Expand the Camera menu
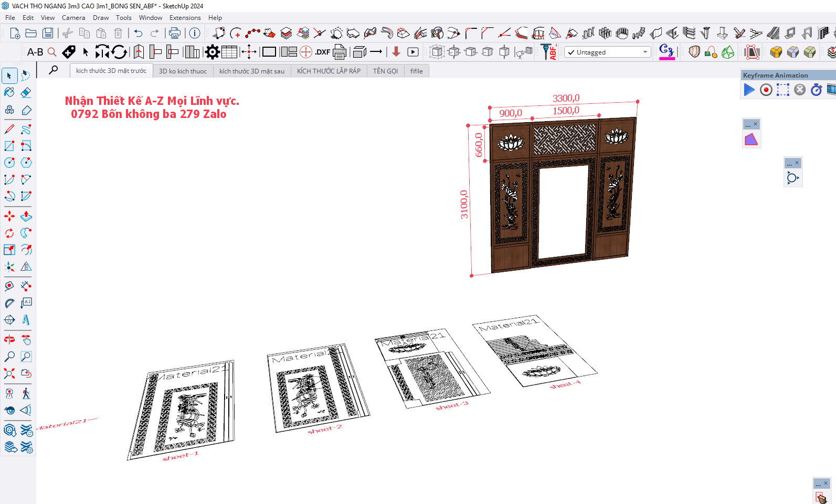The height and width of the screenshot is (504, 836). (73, 18)
